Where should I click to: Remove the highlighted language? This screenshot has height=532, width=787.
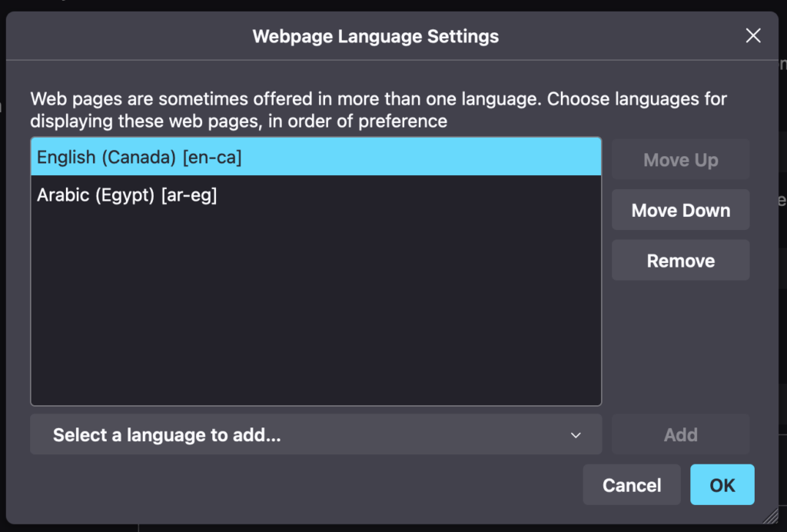[x=680, y=260]
